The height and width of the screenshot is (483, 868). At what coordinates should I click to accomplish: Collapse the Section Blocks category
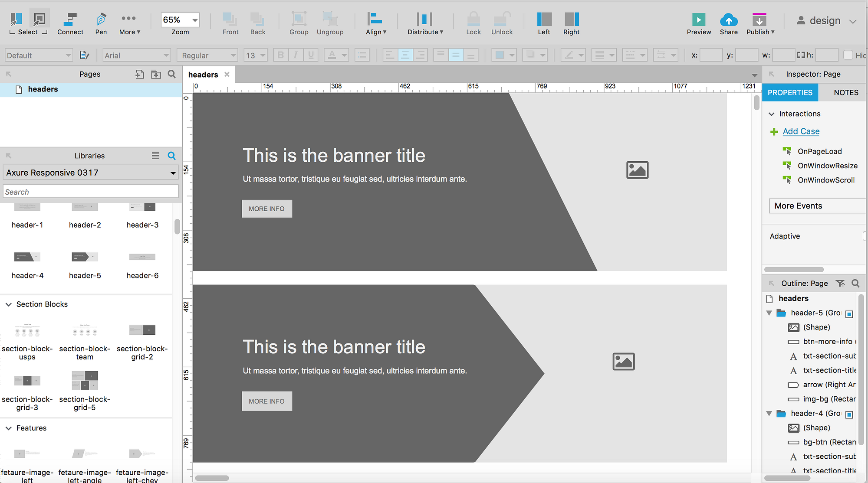click(9, 304)
